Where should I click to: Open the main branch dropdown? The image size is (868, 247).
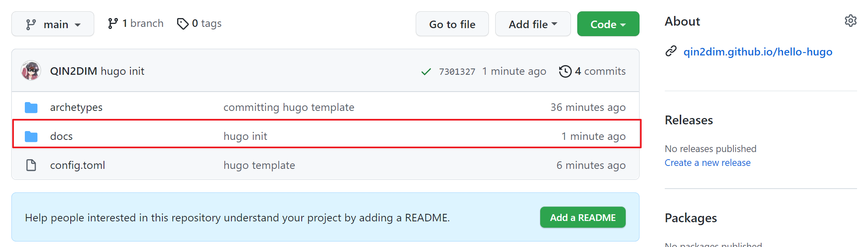coord(53,24)
